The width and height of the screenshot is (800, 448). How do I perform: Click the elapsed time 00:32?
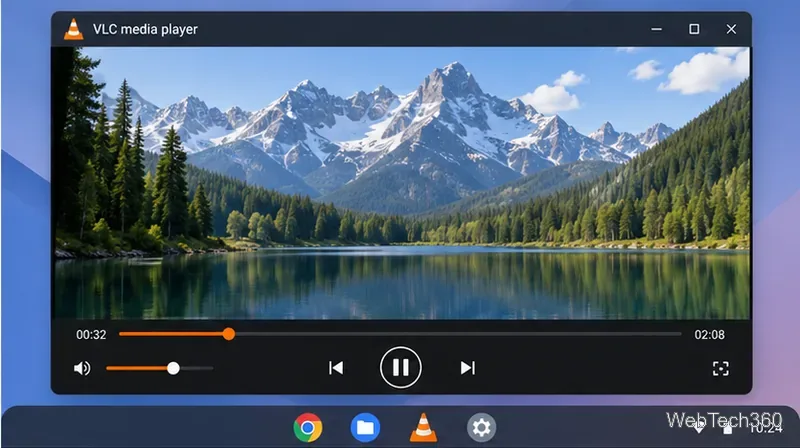91,335
